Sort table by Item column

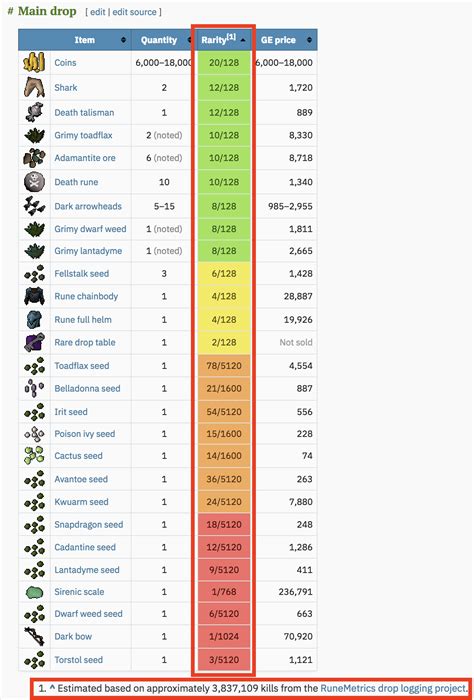point(123,40)
